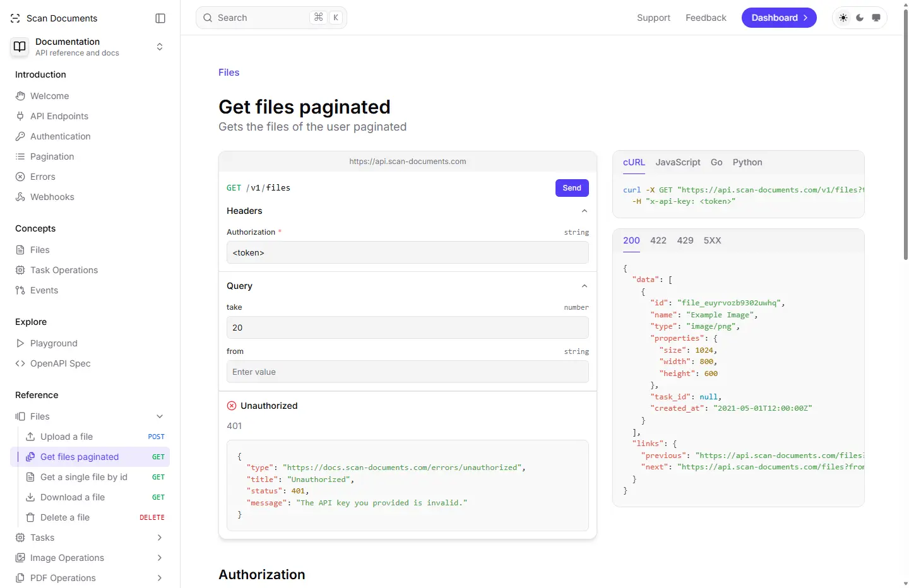Click the PDF Operations icon
This screenshot has width=909, height=588.
[x=20, y=578]
